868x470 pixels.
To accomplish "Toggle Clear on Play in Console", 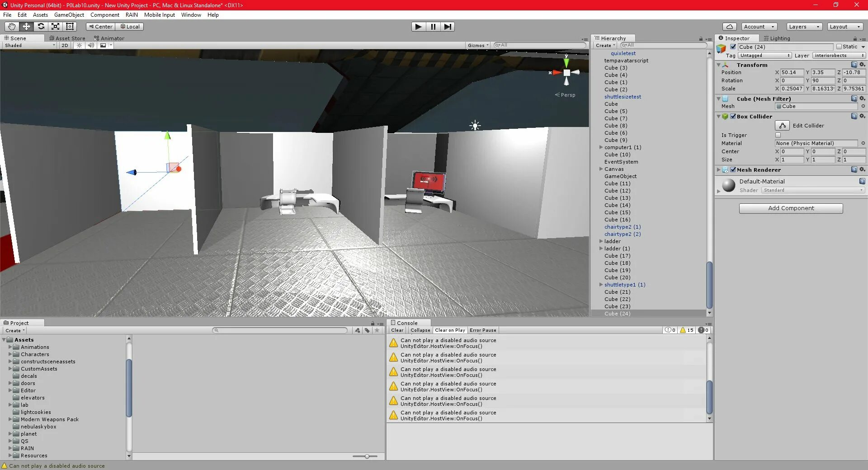I will click(x=450, y=330).
